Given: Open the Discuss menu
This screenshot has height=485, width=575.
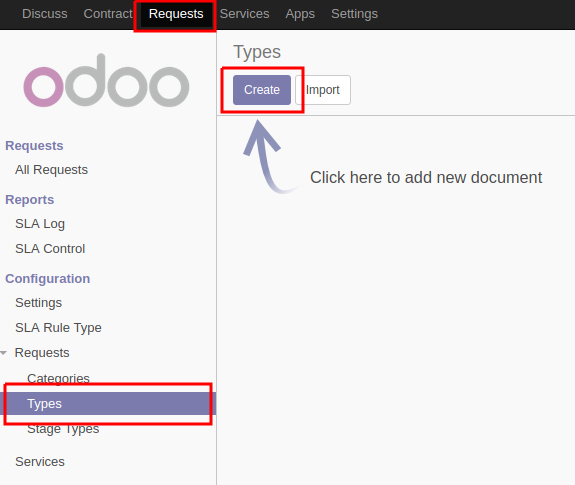Looking at the screenshot, I should [x=45, y=14].
